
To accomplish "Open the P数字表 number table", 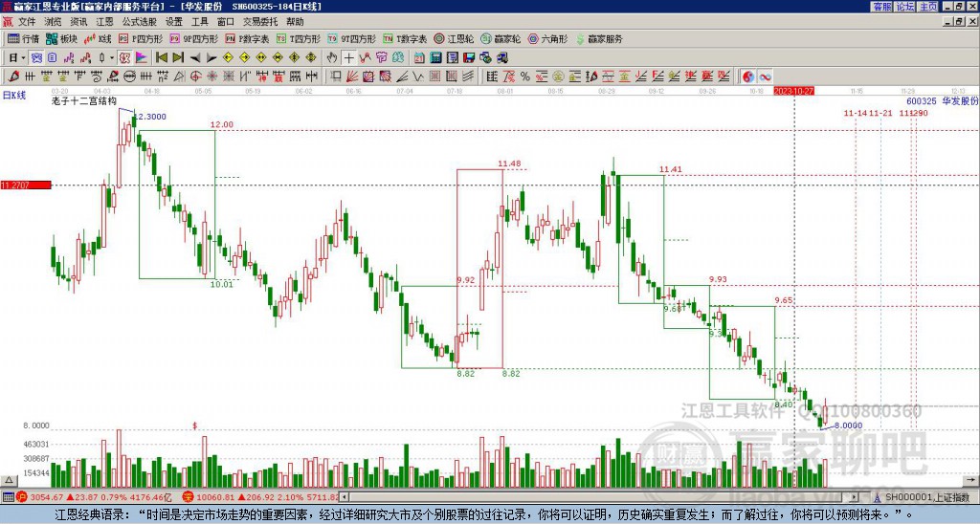I will coord(247,38).
